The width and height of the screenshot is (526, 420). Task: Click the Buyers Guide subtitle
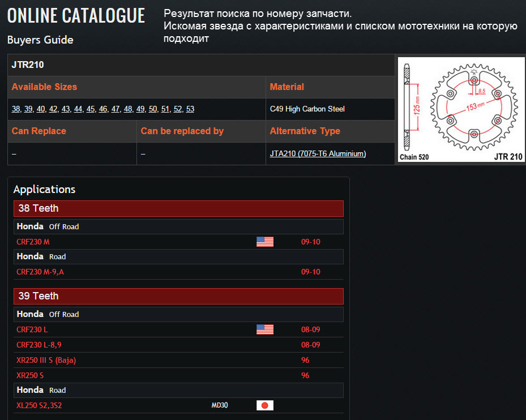pyautogui.click(x=40, y=40)
